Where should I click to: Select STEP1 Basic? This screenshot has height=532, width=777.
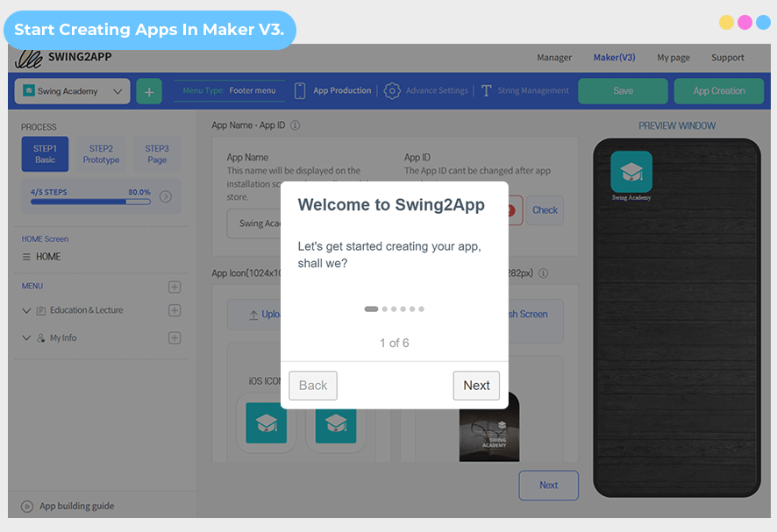tap(45, 154)
